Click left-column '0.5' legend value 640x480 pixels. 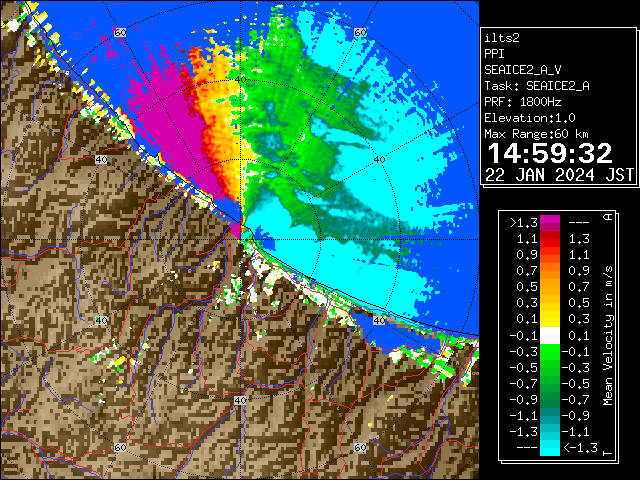[527, 287]
